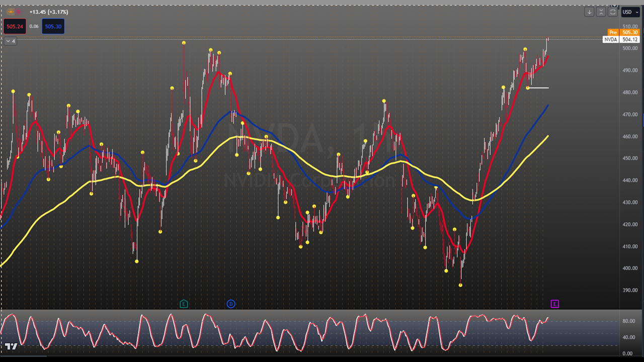Image resolution: width=644 pixels, height=362 pixels.
Task: Expand the collapsed indicators legend showing 4
Action: [10, 41]
